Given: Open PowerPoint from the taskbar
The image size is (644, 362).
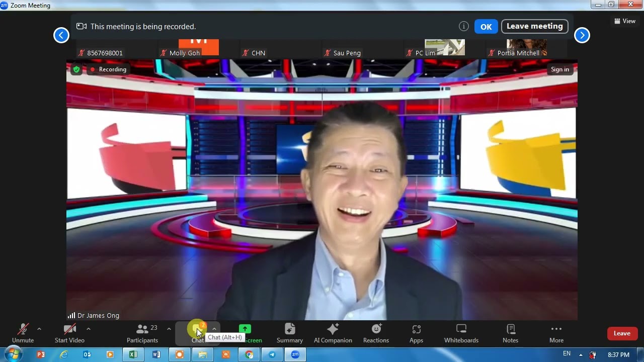Looking at the screenshot, I should [x=41, y=354].
